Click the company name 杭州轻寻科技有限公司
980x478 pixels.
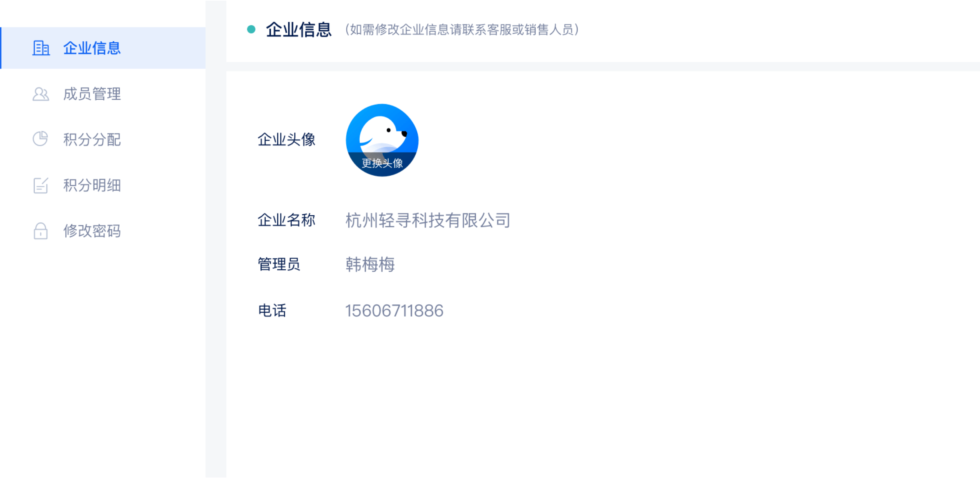428,220
